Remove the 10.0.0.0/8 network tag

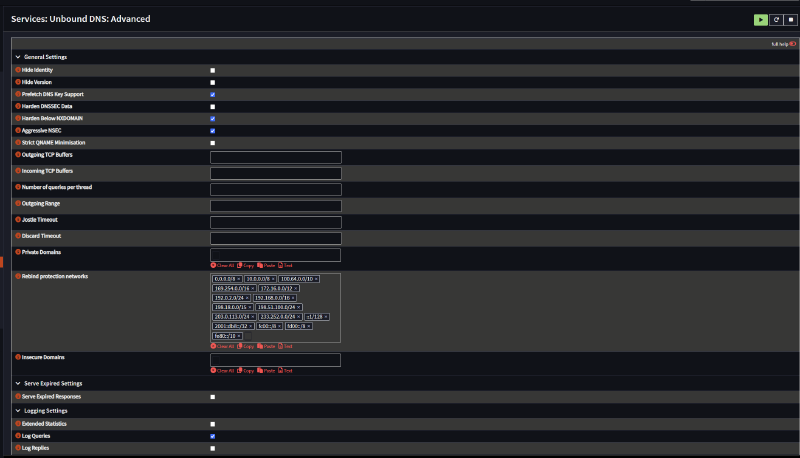(x=273, y=279)
